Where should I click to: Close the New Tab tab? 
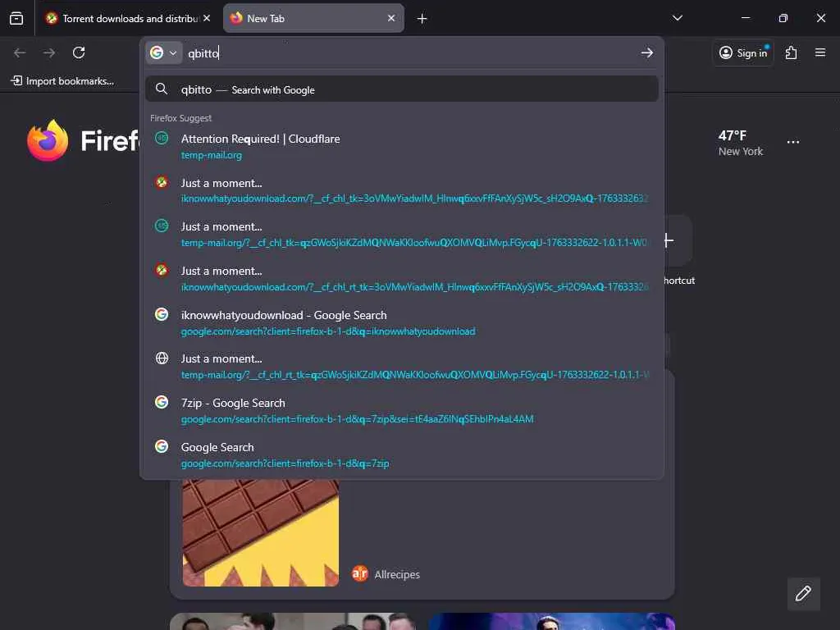[391, 18]
